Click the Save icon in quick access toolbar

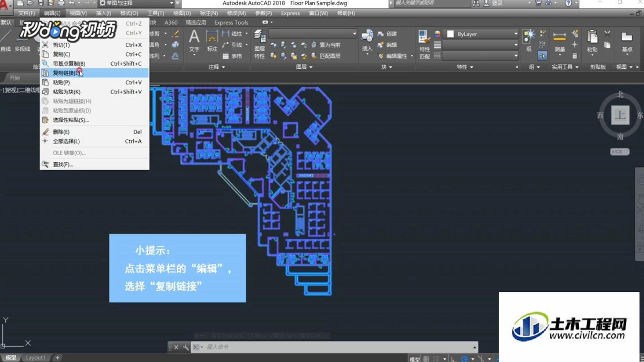coord(41,3)
